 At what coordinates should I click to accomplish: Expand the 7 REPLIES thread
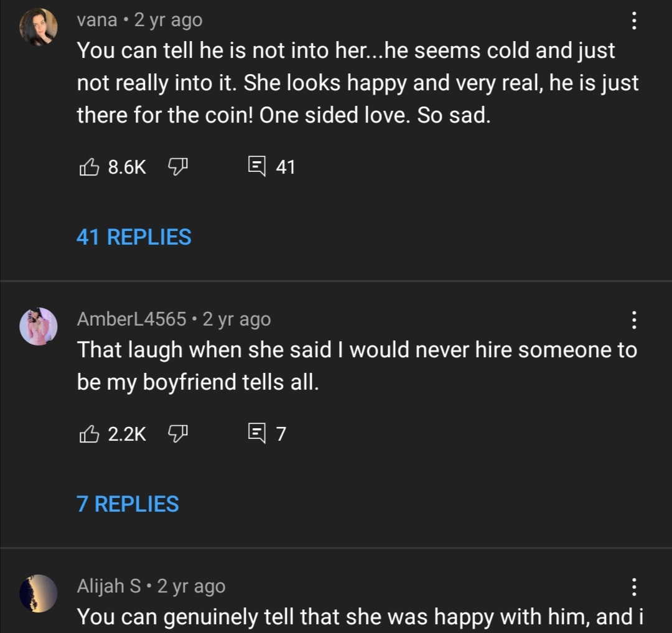[128, 504]
